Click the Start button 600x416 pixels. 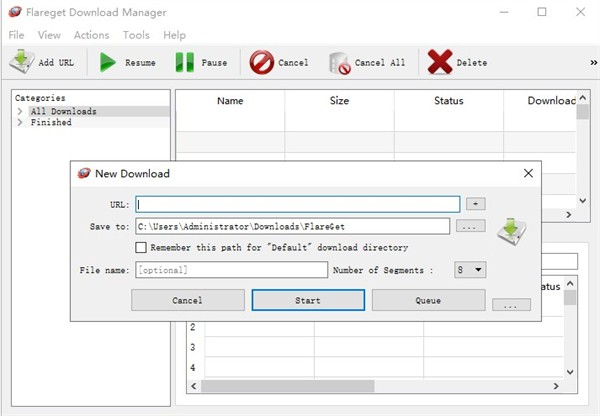click(307, 300)
